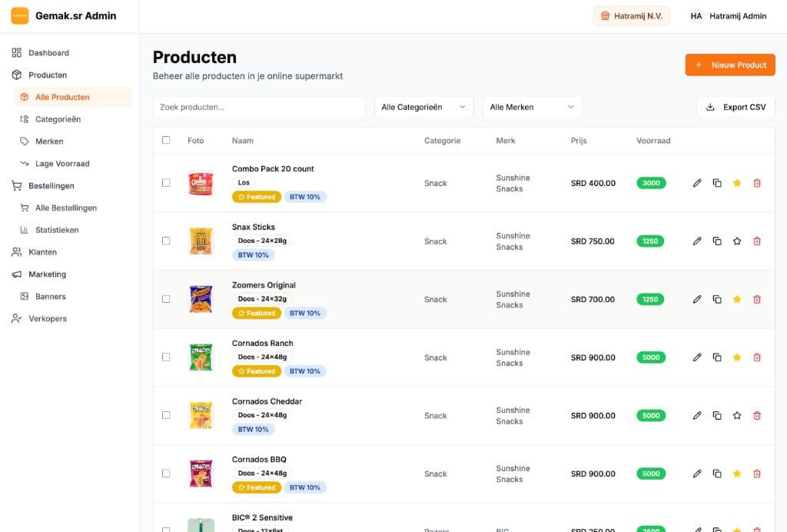Mark Snax Sticks as featured with star
The height and width of the screenshot is (532, 787).
click(737, 241)
